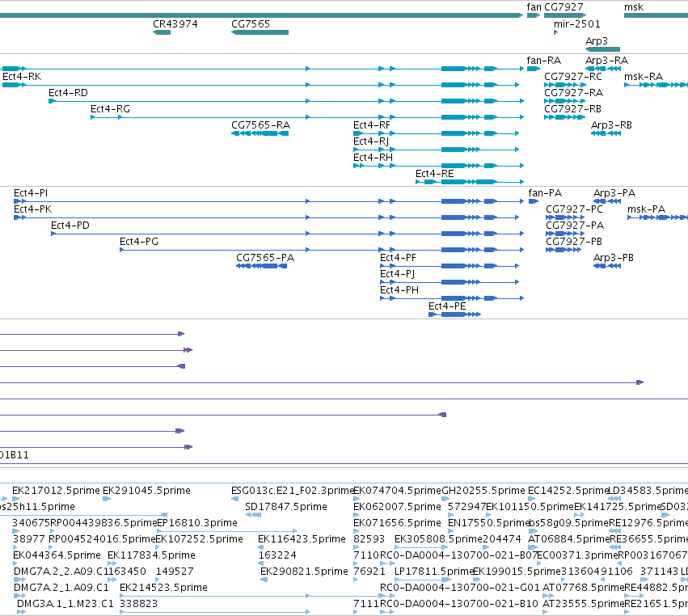Click the Ect4-RG transcript label
This screenshot has width=688, height=616.
(110, 109)
